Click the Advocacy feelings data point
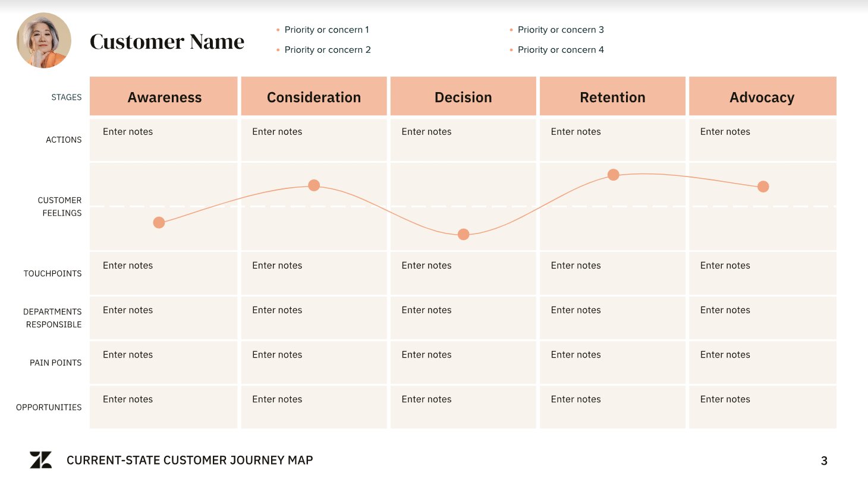 [x=763, y=187]
